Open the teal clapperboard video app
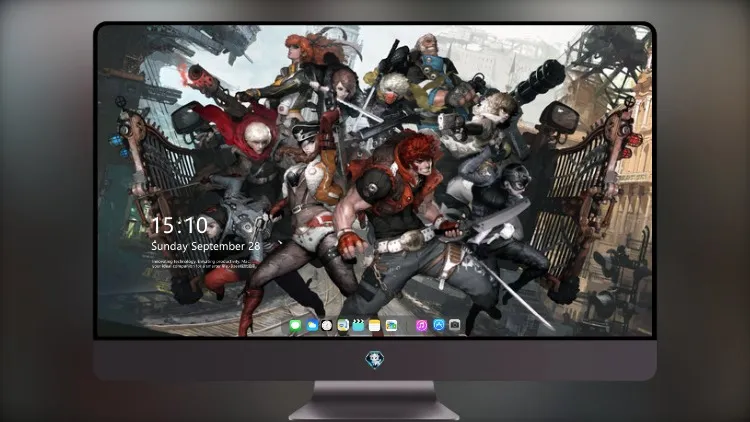Viewport: 750px width, 422px height. [x=358, y=326]
